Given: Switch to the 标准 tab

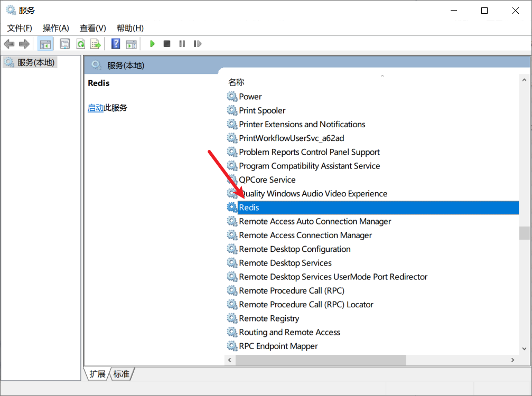Looking at the screenshot, I should pos(122,374).
